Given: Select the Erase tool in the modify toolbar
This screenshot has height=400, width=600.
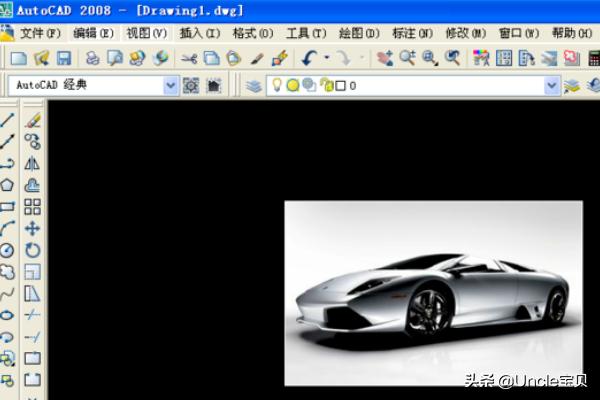Looking at the screenshot, I should tap(33, 120).
